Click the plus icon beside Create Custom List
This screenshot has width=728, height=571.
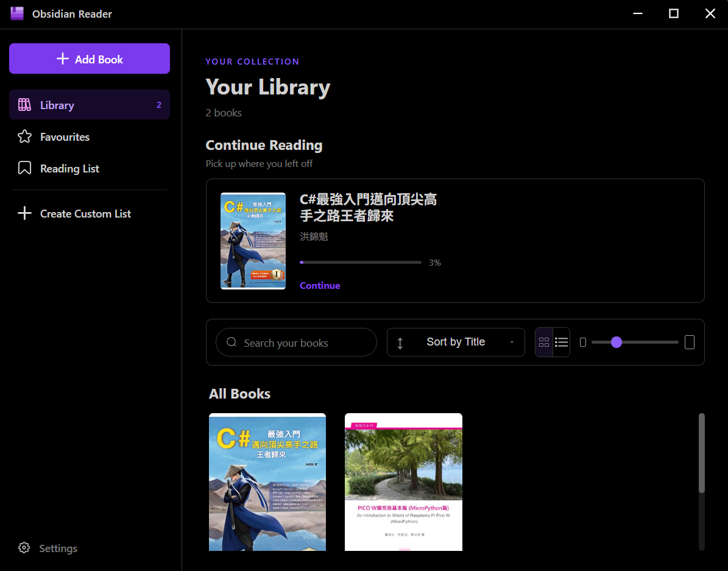[24, 213]
